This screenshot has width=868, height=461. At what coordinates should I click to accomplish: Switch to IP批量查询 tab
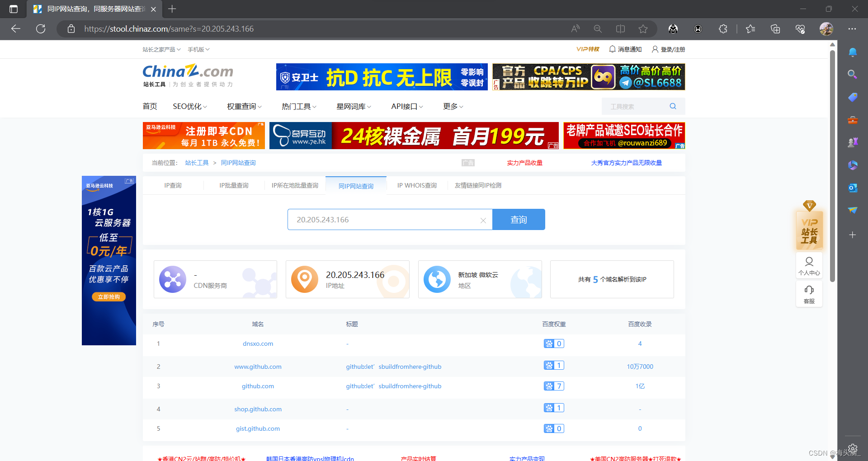click(x=234, y=185)
